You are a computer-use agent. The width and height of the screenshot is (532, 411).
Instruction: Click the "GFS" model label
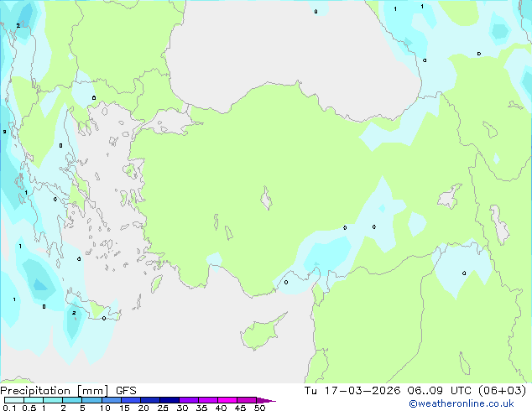(x=126, y=391)
